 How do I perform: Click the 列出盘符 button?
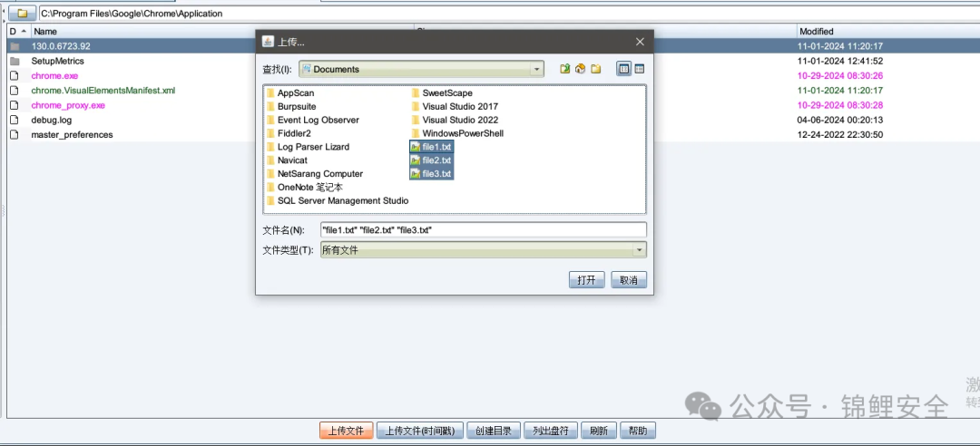point(551,431)
